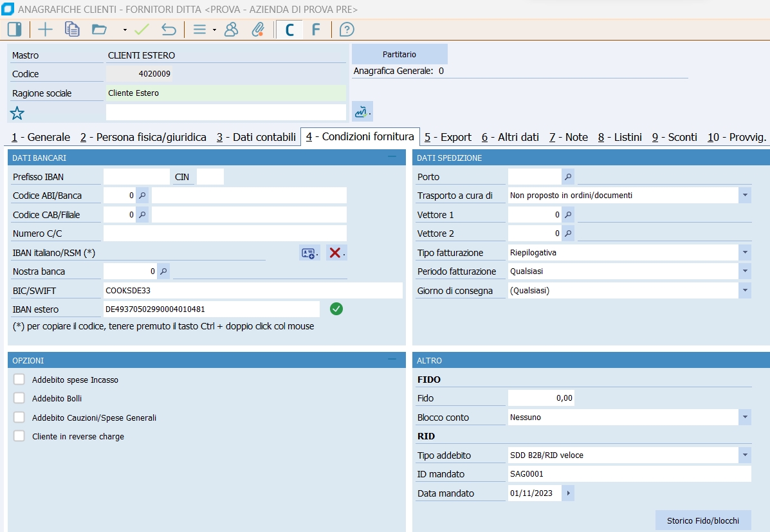This screenshot has width=770, height=532.
Task: Click the Partitario button
Action: tap(399, 55)
